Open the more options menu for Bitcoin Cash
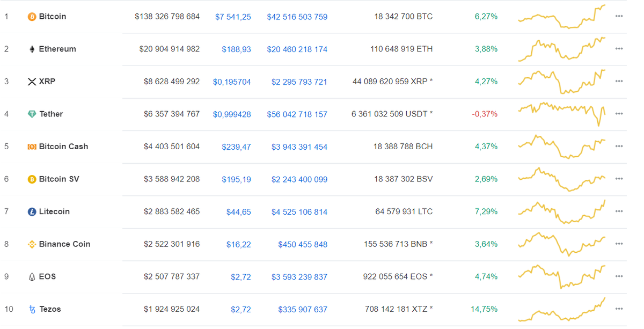 point(619,147)
